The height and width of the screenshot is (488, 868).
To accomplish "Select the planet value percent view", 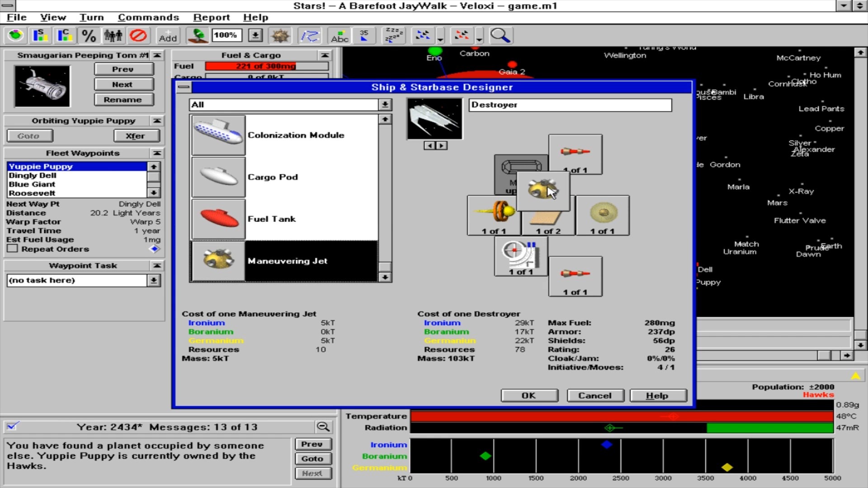I will (89, 35).
